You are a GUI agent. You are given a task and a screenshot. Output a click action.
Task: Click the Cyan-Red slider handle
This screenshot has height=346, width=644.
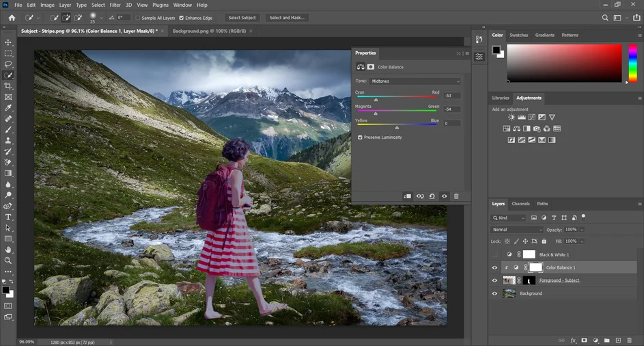click(376, 100)
